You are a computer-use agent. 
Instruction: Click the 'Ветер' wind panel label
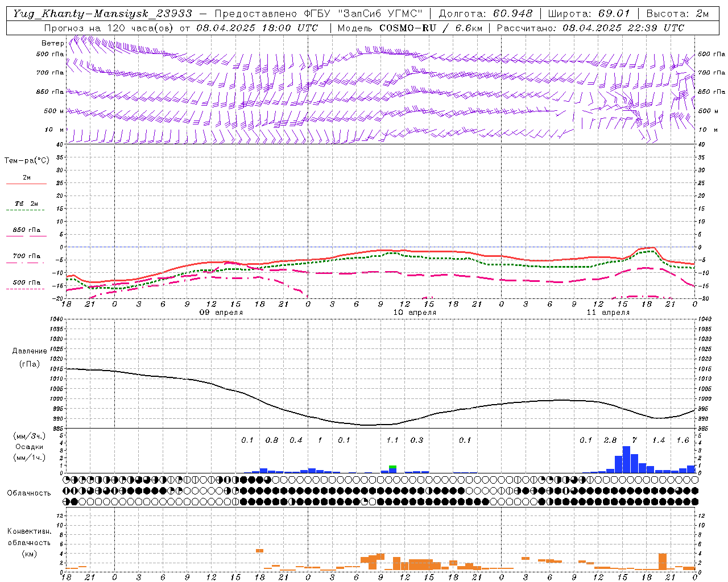click(x=52, y=43)
